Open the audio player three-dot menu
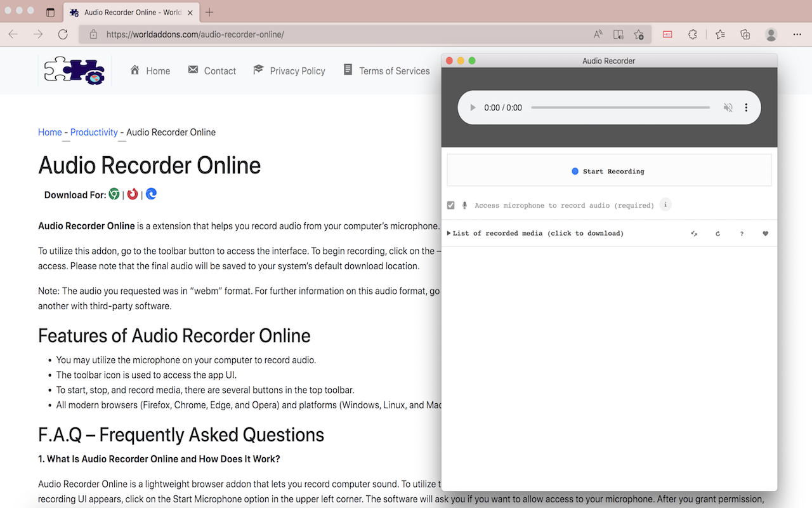Viewport: 812px width, 508px height. coord(746,107)
